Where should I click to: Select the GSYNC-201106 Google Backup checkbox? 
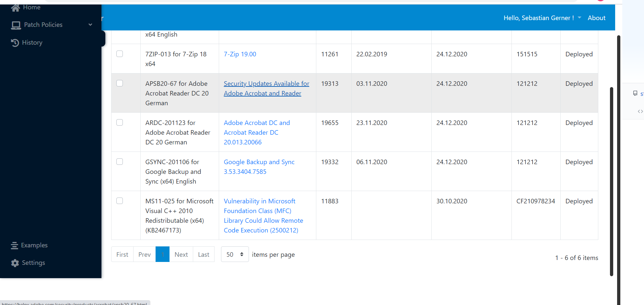(120, 162)
